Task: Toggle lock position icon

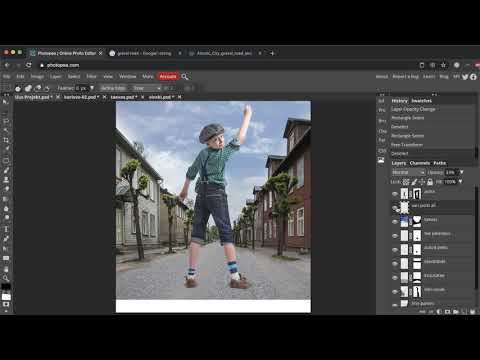Action: click(422, 182)
